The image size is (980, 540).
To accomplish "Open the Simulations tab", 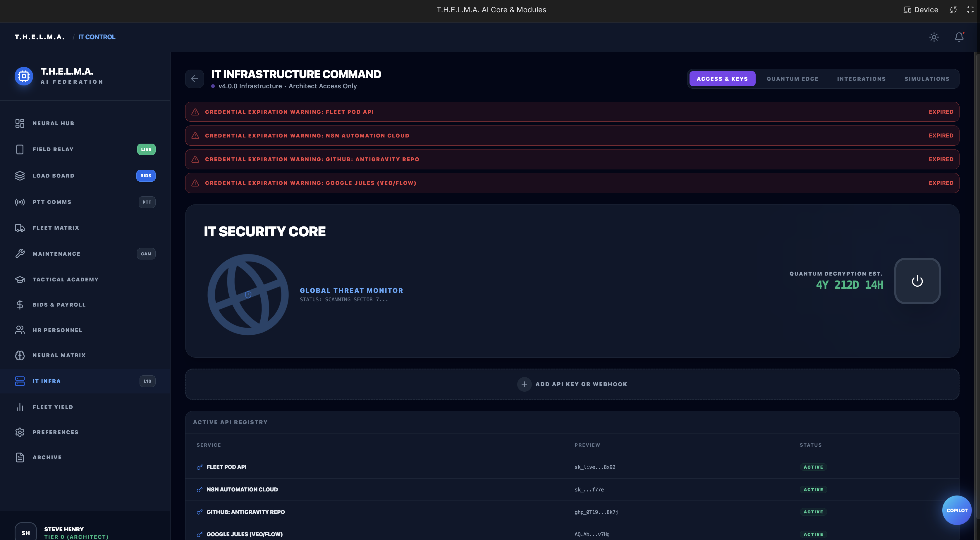I will pyautogui.click(x=927, y=79).
